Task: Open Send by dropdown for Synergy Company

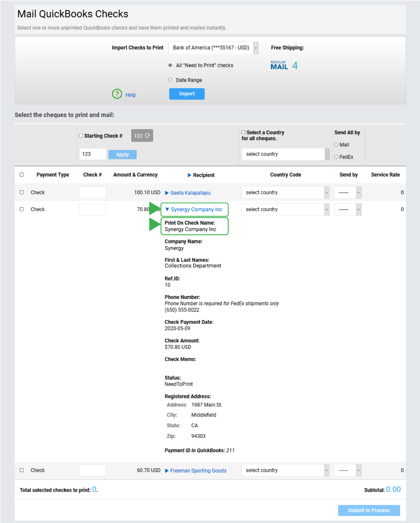Action: pyautogui.click(x=348, y=209)
